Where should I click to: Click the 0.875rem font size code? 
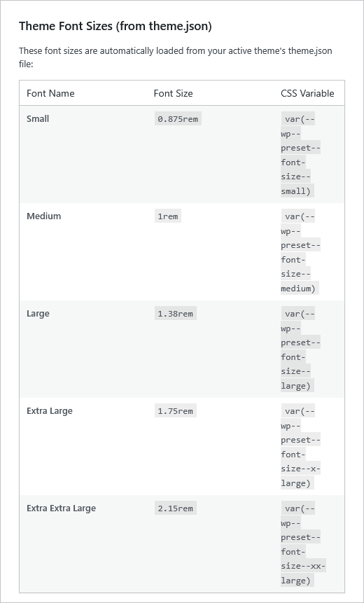pyautogui.click(x=178, y=119)
